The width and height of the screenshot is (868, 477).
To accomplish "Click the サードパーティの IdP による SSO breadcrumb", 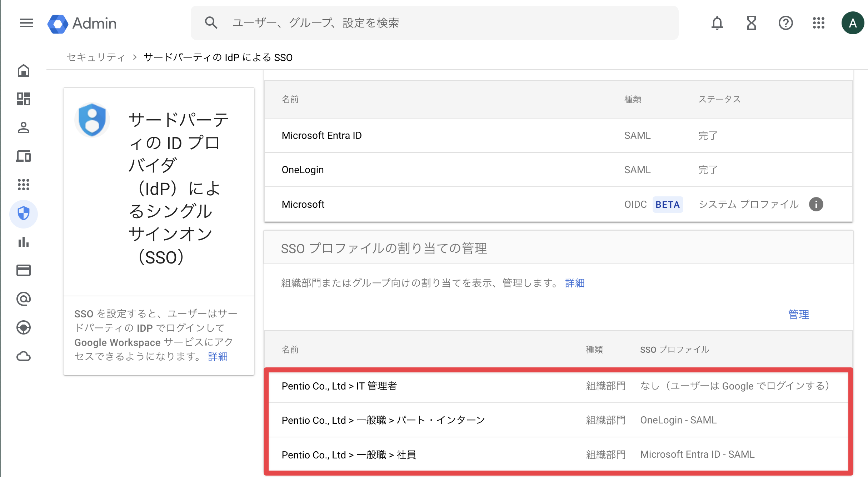I will tap(218, 57).
